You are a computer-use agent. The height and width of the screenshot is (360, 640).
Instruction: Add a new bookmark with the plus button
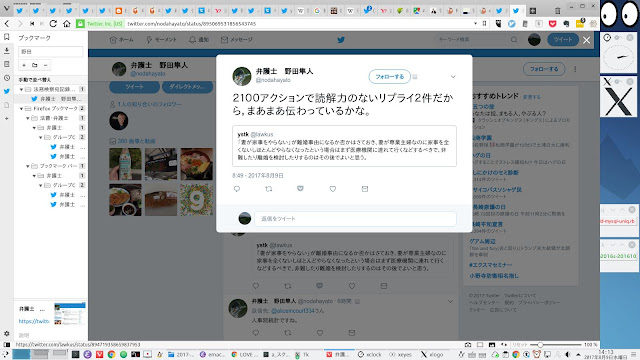click(x=24, y=65)
